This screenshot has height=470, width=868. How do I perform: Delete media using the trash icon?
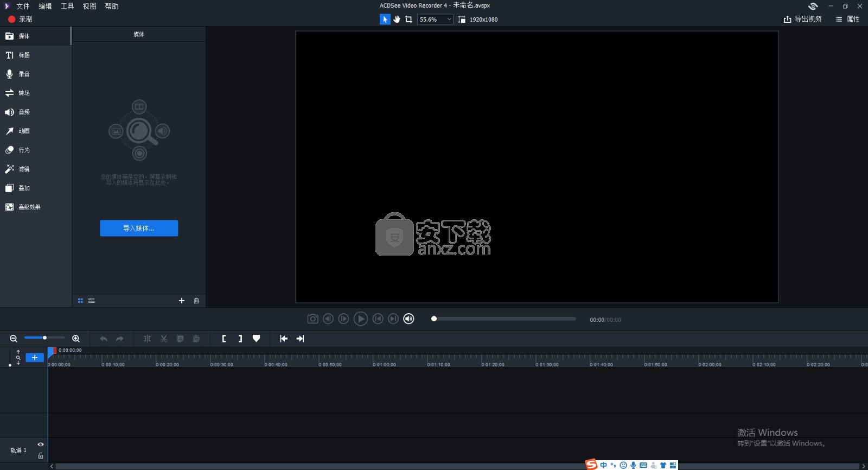pos(196,301)
